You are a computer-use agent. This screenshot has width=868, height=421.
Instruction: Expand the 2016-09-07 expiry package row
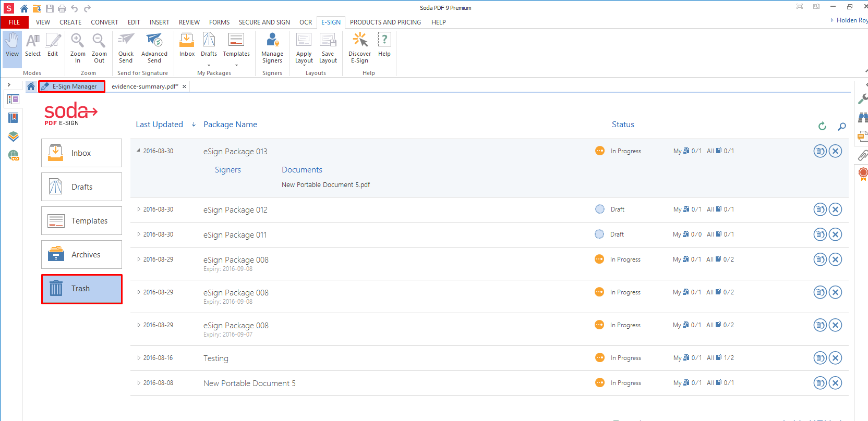point(138,325)
